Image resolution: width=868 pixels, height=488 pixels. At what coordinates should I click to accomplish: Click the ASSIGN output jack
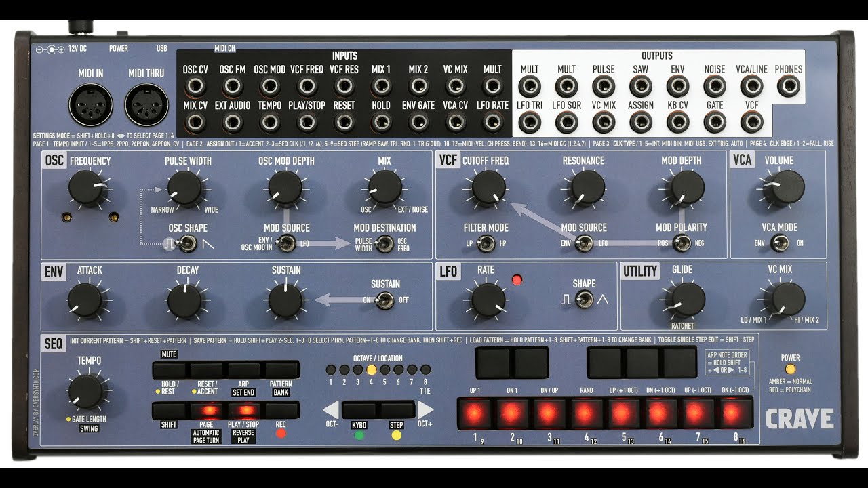click(641, 122)
